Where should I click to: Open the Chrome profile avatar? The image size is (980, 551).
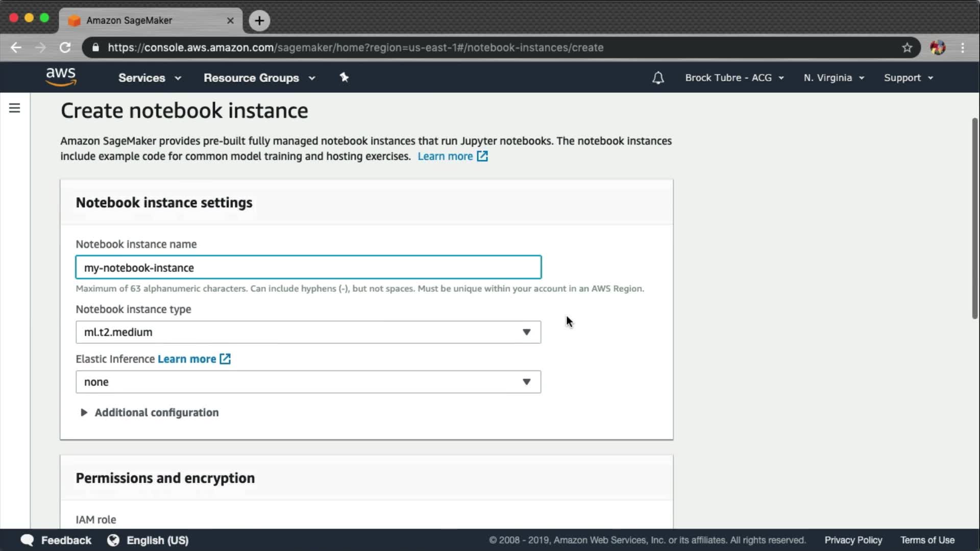click(937, 47)
